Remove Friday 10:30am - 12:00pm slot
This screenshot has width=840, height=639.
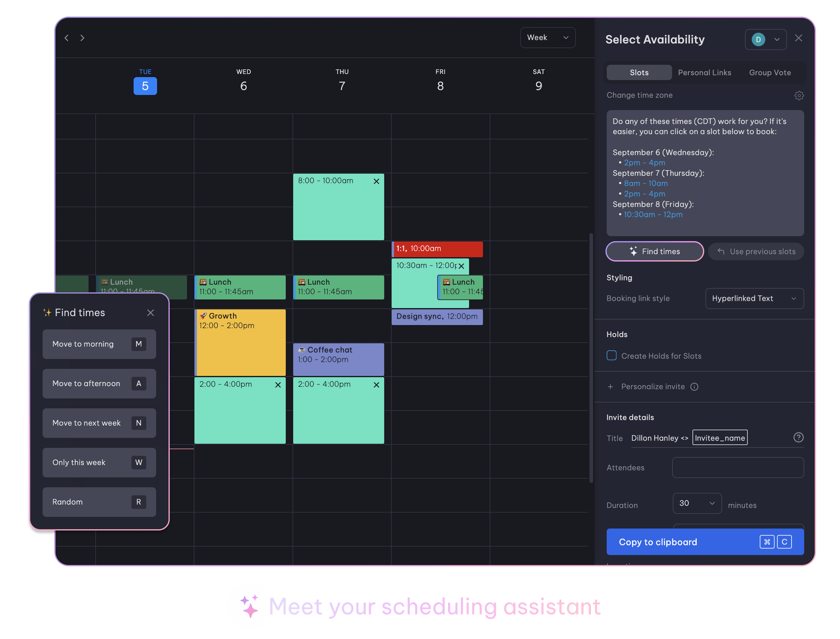(x=461, y=266)
